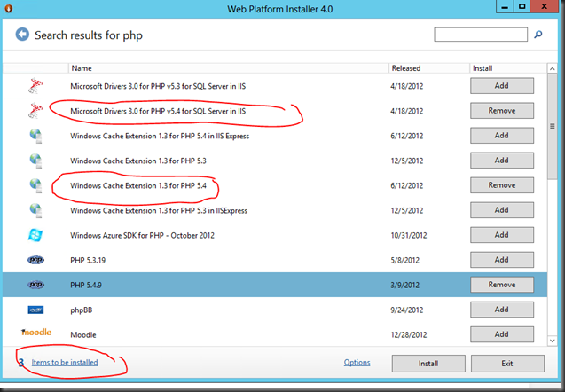Add Cache Extension for PHP 5.4 IIS Express
Screen dimensions: 565x392
click(502, 136)
